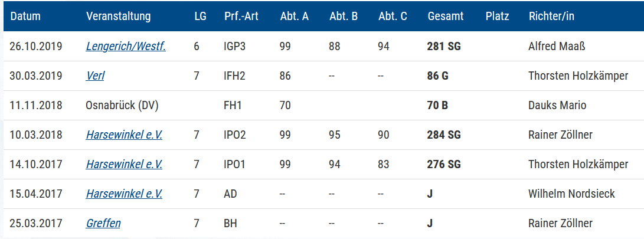Open Harsewinkel e.V. link for 10.03.2018
This screenshot has width=644, height=239.
coord(124,135)
